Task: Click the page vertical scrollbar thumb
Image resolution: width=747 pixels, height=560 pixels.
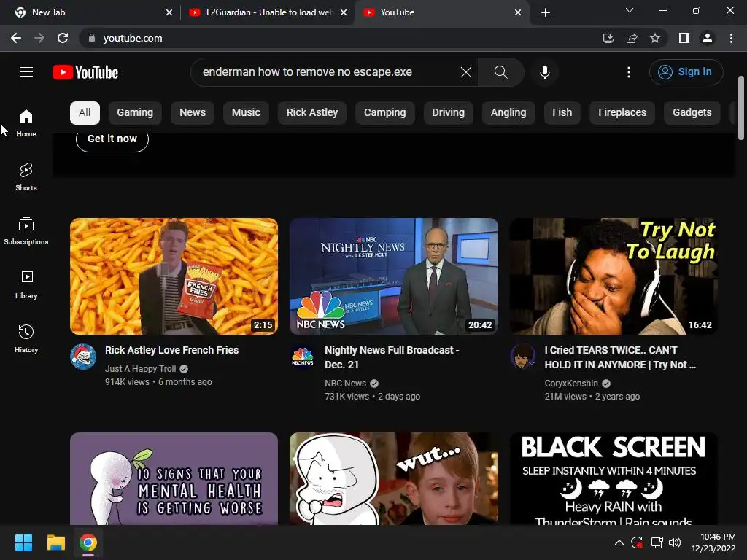Action: click(741, 108)
